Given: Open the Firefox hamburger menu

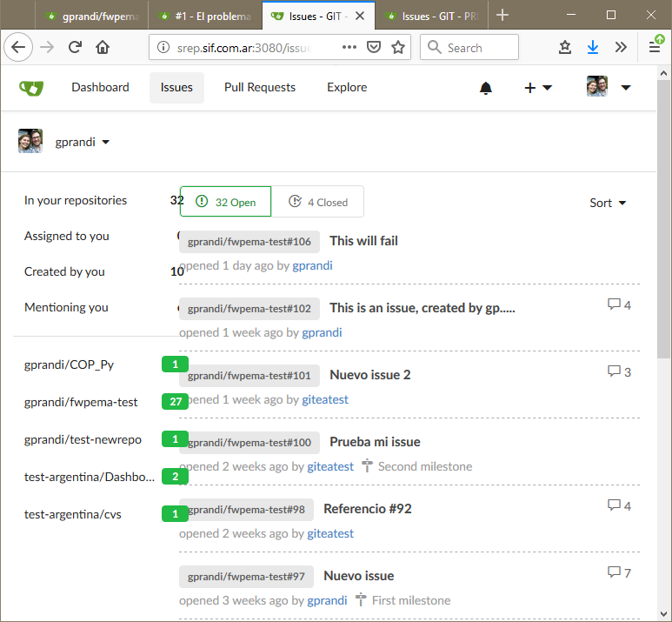Looking at the screenshot, I should coord(655,46).
